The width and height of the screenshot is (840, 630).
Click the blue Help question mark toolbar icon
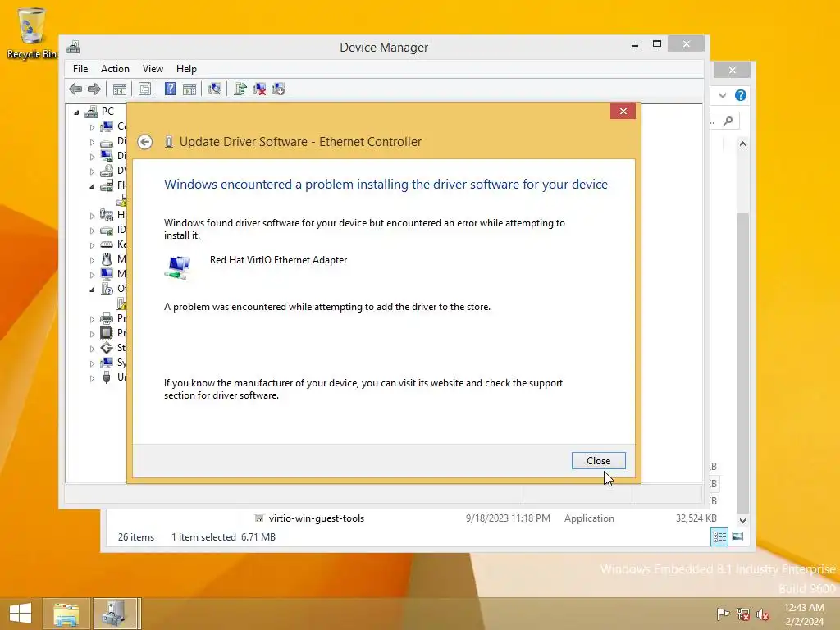[170, 89]
